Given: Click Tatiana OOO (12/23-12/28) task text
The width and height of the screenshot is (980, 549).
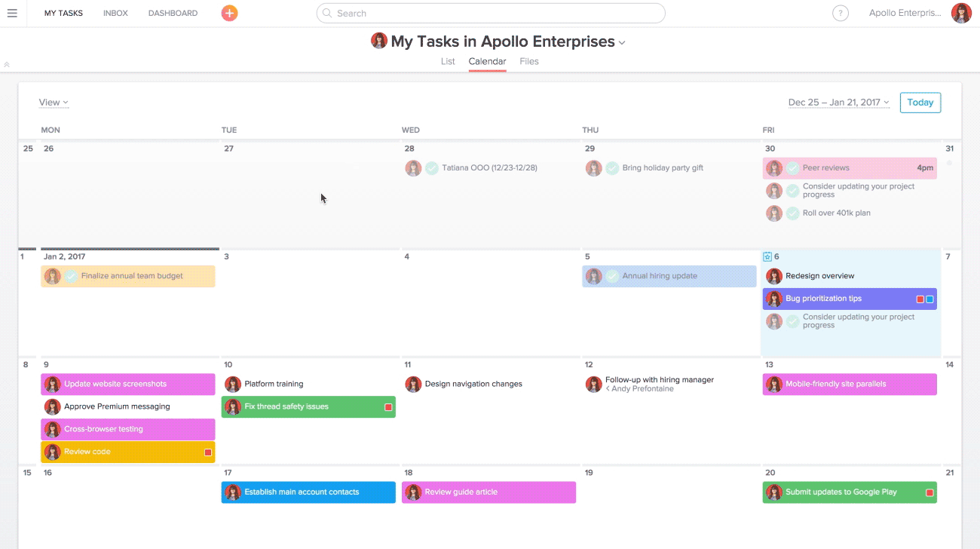Looking at the screenshot, I should tap(489, 168).
